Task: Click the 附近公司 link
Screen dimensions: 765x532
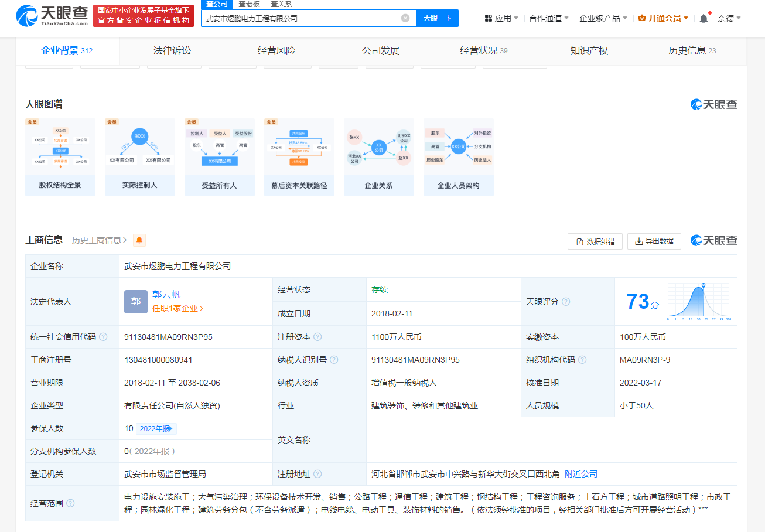Action: pyautogui.click(x=581, y=474)
